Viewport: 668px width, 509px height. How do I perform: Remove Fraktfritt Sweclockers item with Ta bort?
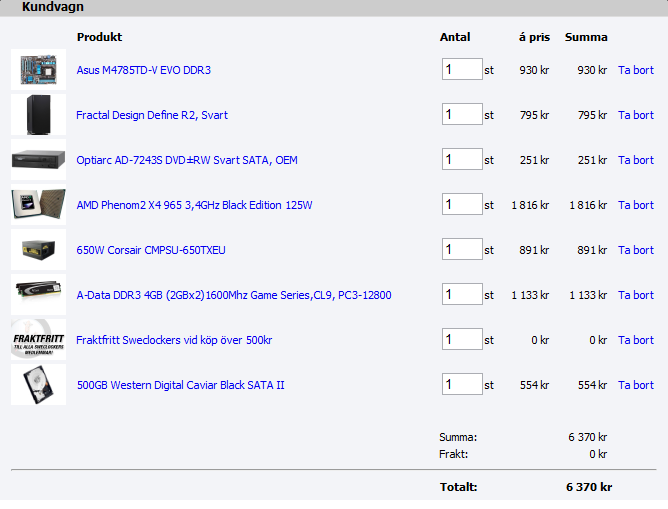635,340
